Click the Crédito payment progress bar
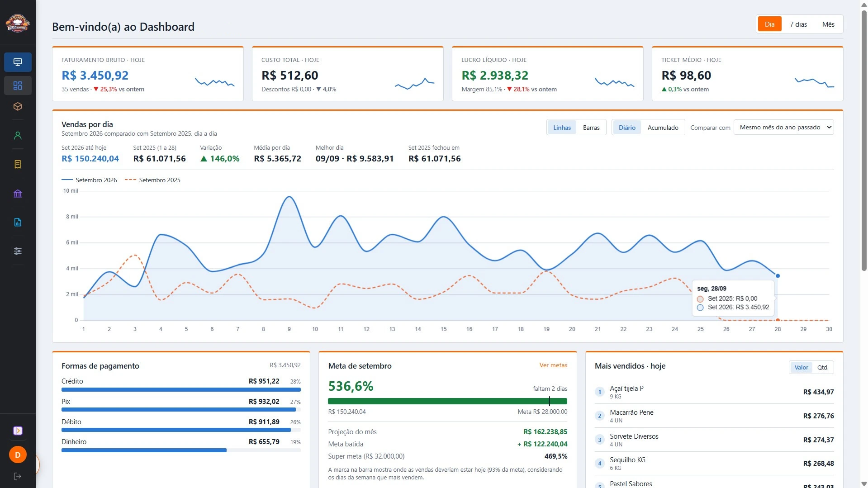Screen dimensions: 868x488 (181, 389)
